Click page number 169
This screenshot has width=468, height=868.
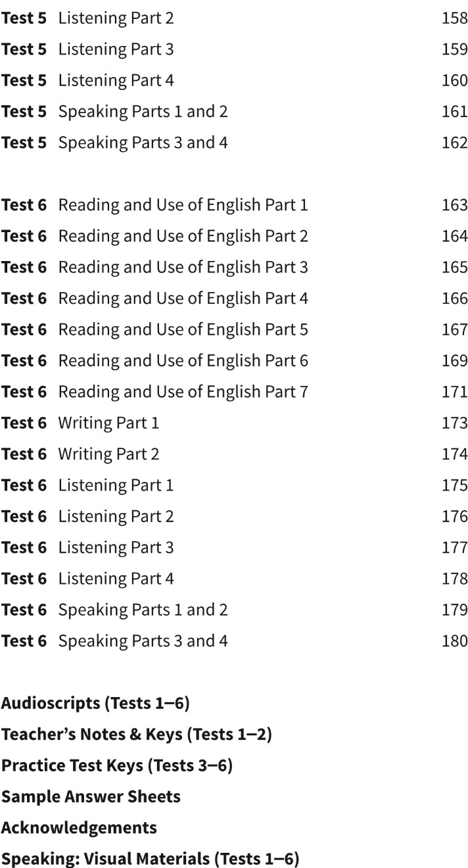pyautogui.click(x=454, y=361)
